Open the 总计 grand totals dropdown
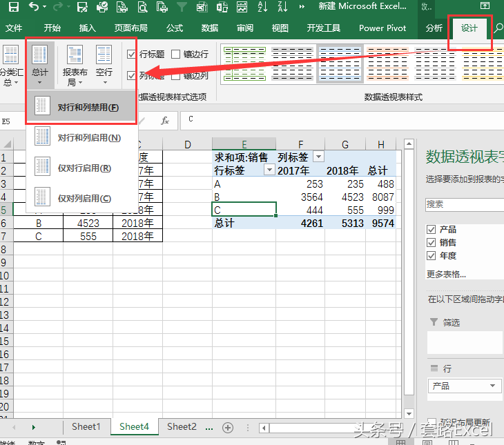504x445 pixels. (40, 66)
